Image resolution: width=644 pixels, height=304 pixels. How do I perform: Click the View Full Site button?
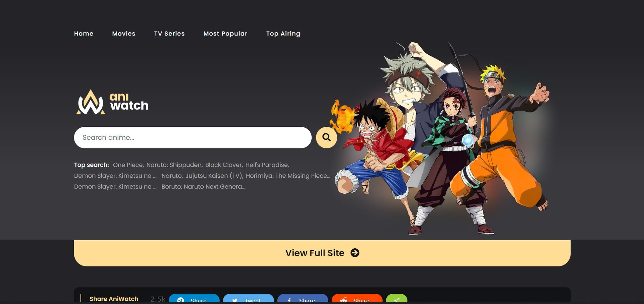pyautogui.click(x=322, y=253)
